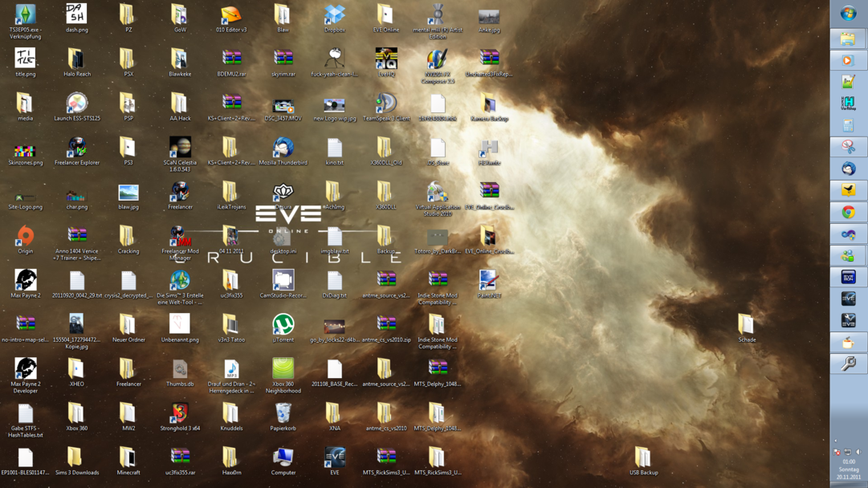Select the skyrim.rar archive file
The width and height of the screenshot is (868, 488).
283,59
